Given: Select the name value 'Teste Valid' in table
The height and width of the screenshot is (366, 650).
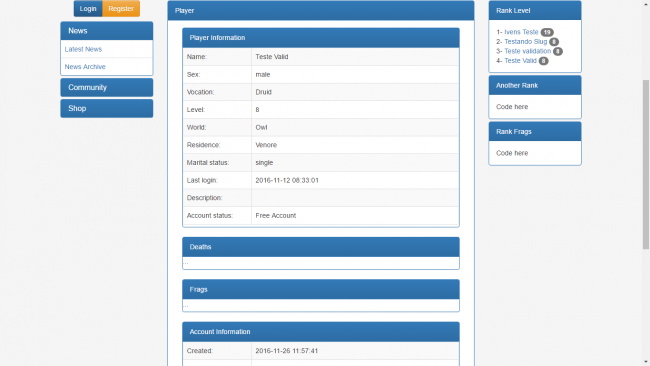Looking at the screenshot, I should (272, 57).
